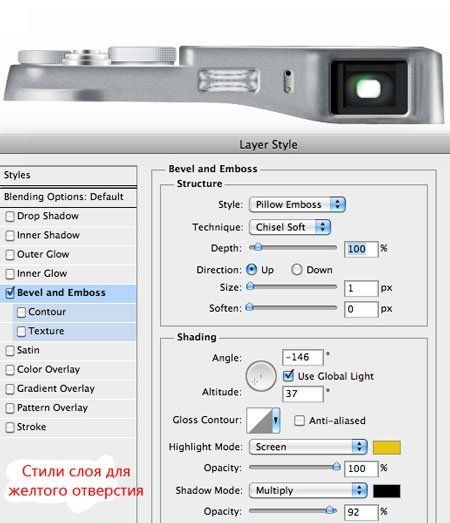Click the Gloss Contour curve thumbnail

coord(260,420)
